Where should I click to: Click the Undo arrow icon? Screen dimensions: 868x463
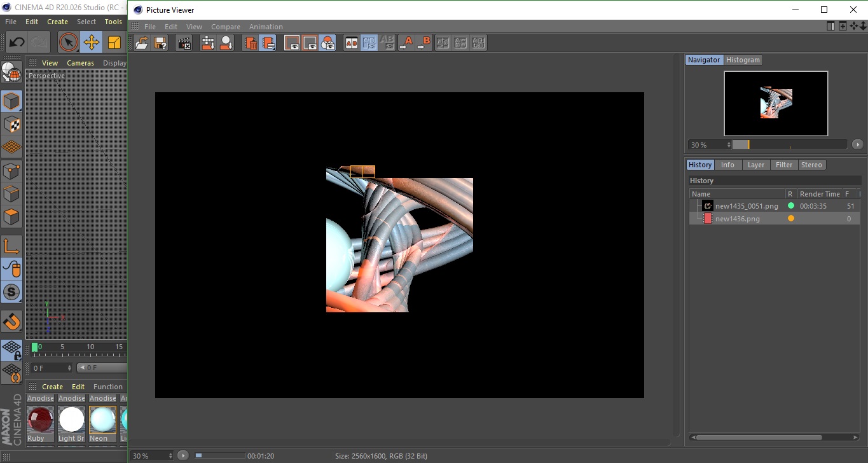coord(17,43)
